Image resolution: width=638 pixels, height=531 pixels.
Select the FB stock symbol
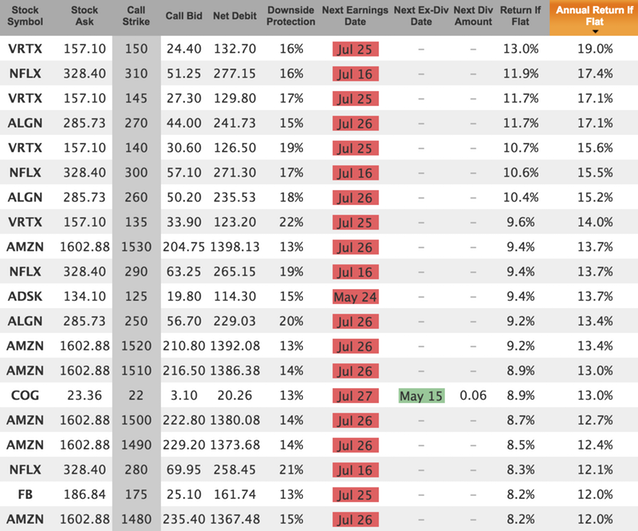(25, 494)
